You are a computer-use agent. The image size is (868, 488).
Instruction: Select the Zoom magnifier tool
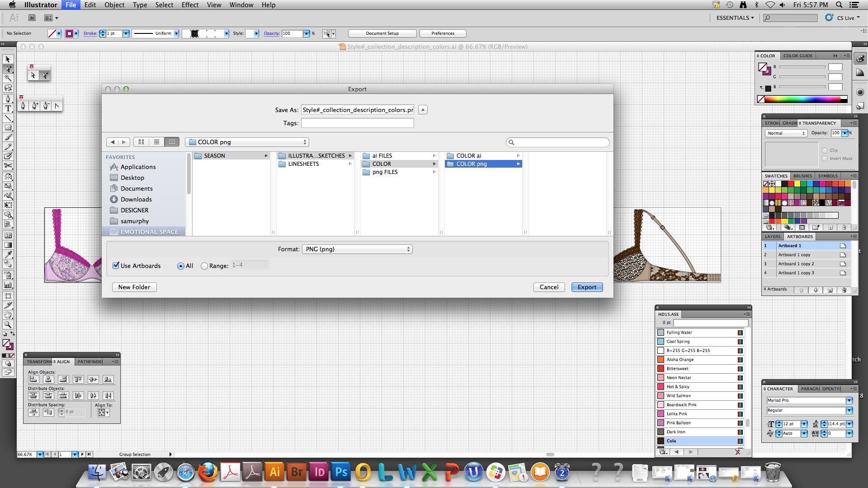pos(8,324)
